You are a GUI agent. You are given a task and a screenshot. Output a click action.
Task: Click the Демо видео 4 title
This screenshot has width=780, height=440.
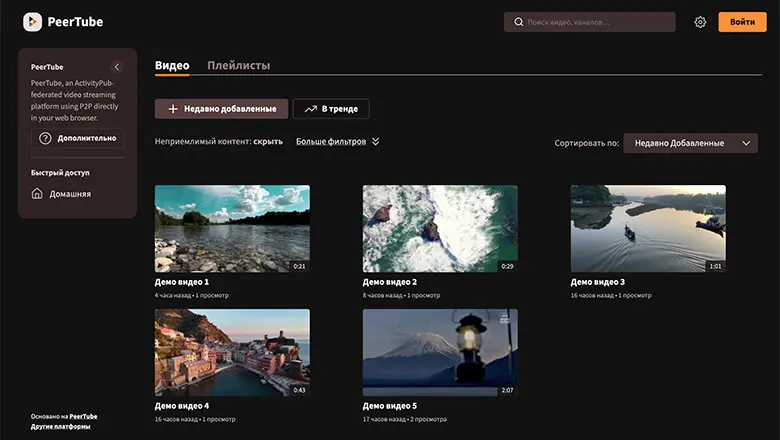coord(182,406)
